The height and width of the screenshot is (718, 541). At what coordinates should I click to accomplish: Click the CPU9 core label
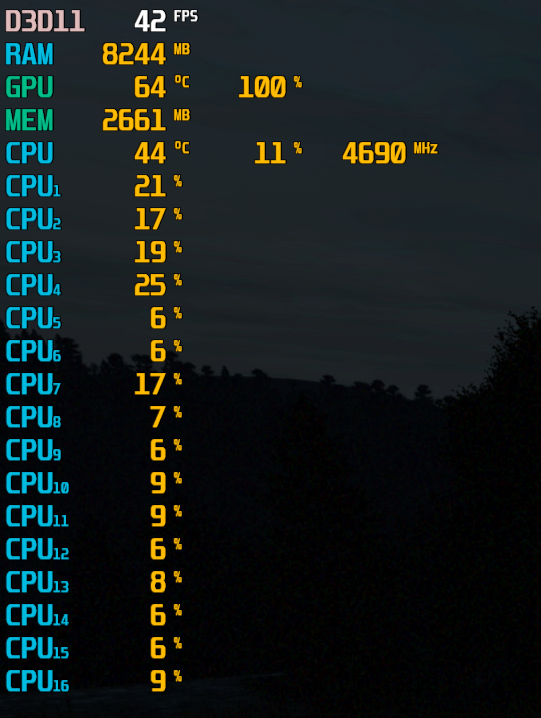33,450
